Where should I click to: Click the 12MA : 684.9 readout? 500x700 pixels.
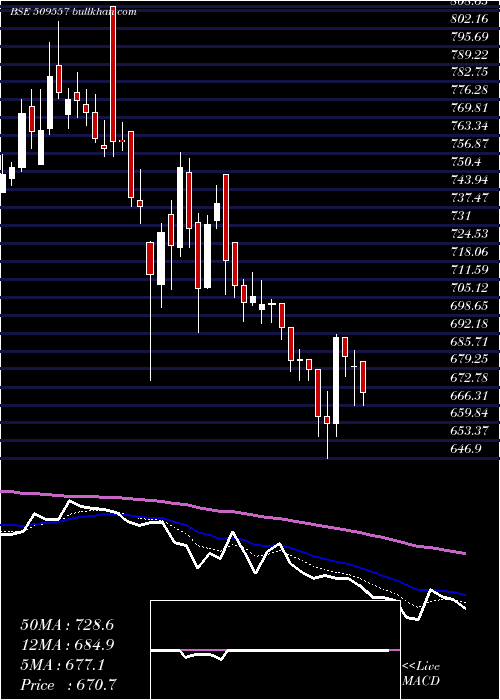(x=67, y=645)
